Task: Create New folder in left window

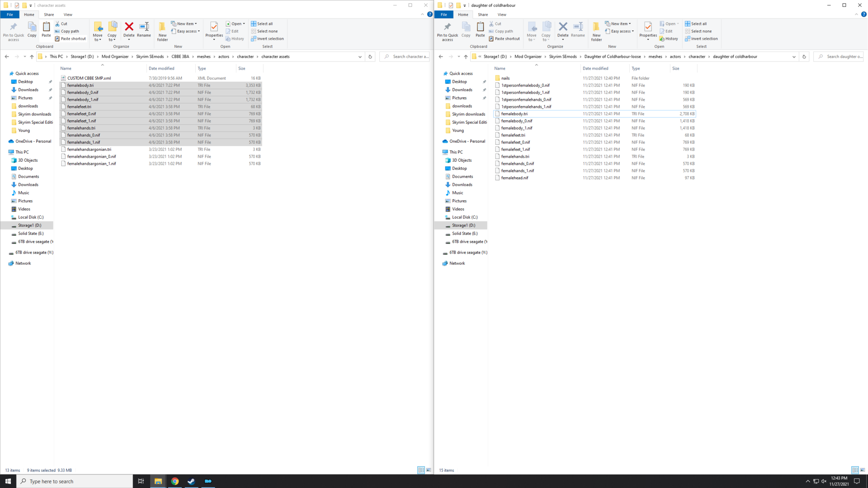Action: click(162, 32)
